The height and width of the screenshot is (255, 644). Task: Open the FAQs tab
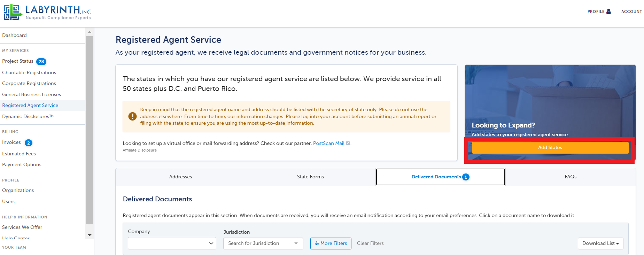tap(571, 177)
